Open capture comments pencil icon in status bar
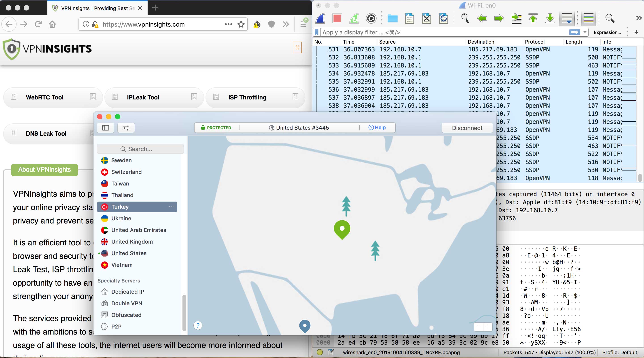This screenshot has width=644, height=358. click(331, 352)
